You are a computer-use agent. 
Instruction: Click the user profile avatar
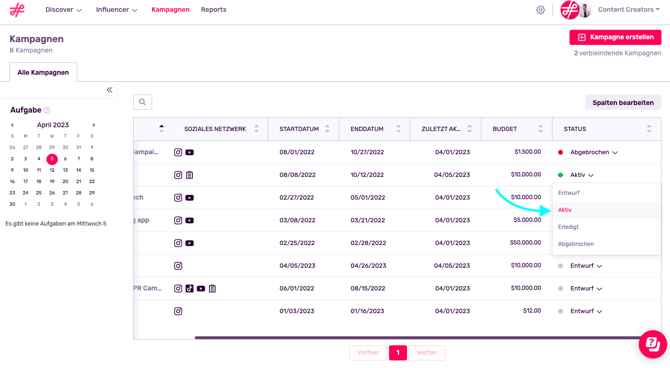coord(585,10)
